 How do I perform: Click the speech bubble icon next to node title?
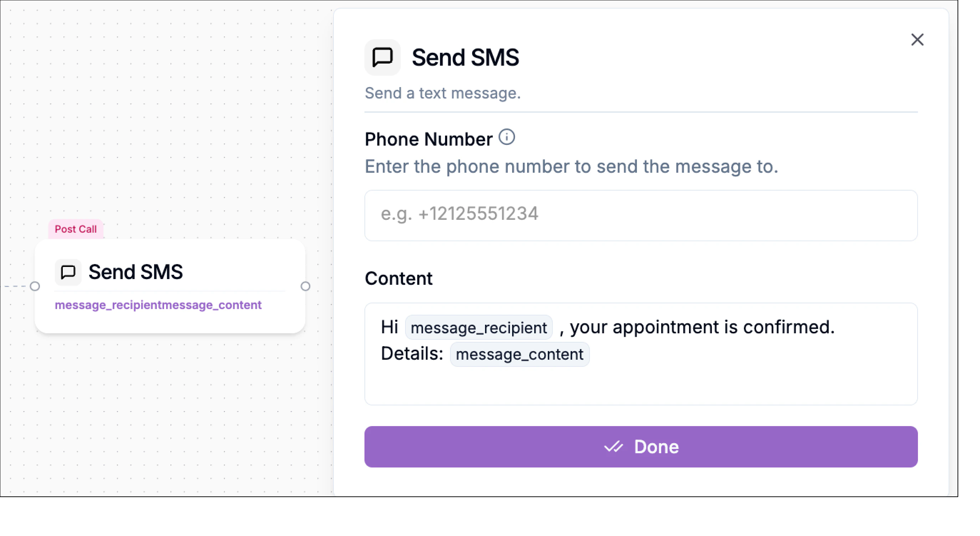coord(68,272)
